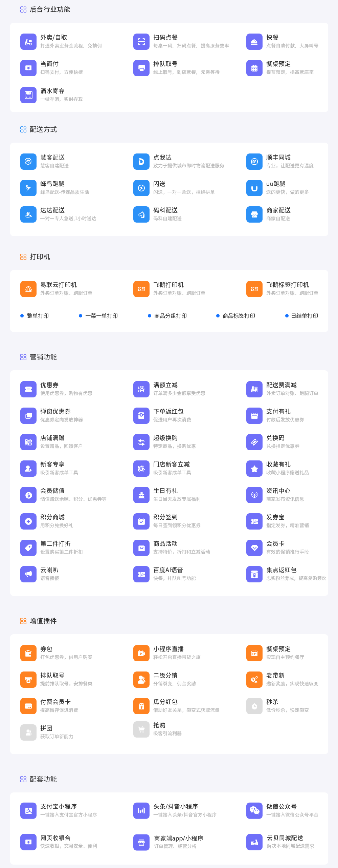The image size is (338, 868).
Task: Click the 积分签到 calendar check icon
Action: pyautogui.click(x=141, y=521)
